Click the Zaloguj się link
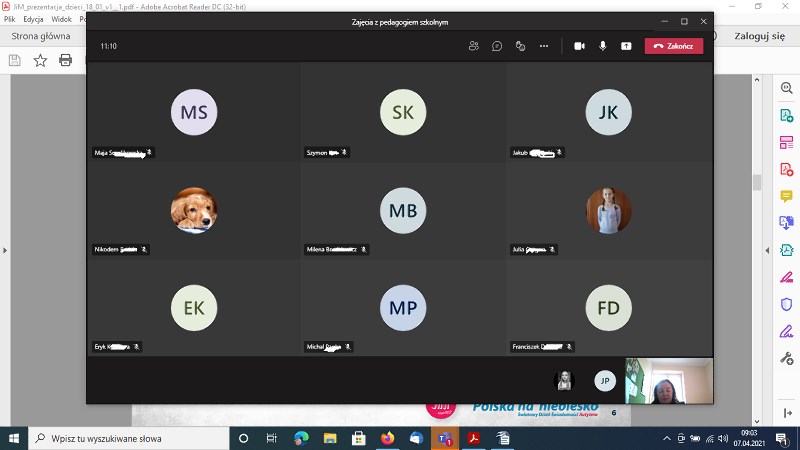Viewport: 800px width, 450px height. click(x=760, y=36)
